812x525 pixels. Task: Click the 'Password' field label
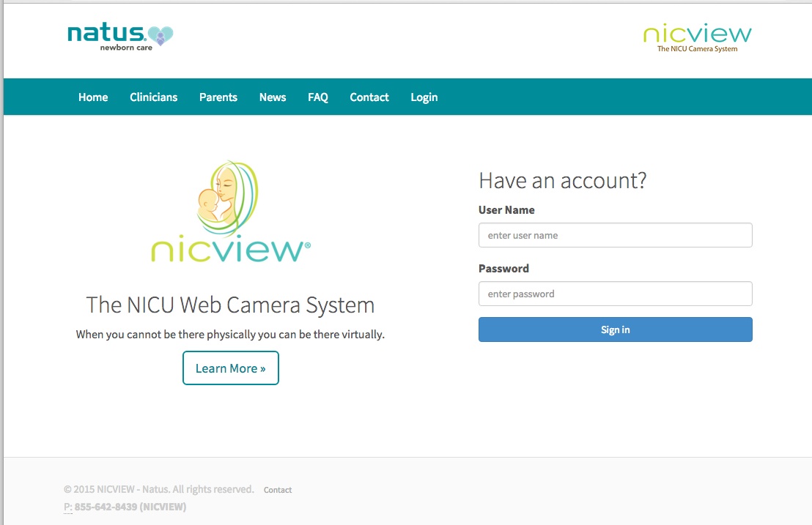[x=504, y=269]
